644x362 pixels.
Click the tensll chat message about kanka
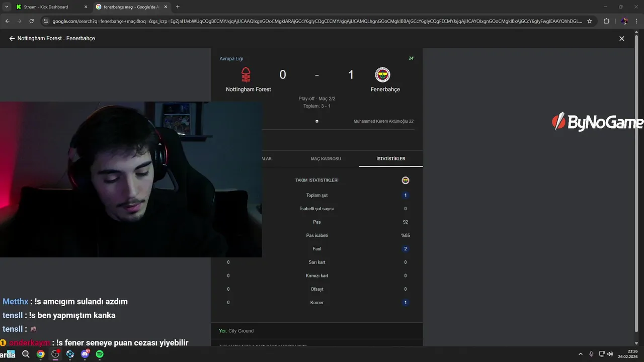59,315
